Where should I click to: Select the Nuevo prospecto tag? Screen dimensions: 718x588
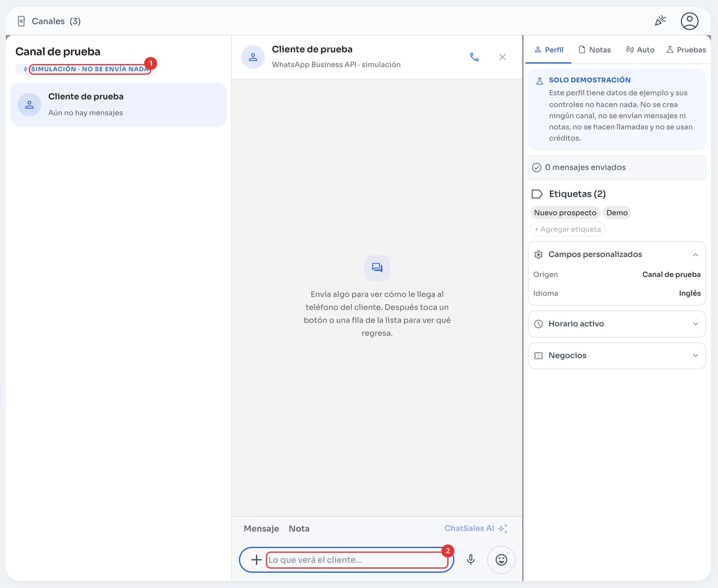565,213
